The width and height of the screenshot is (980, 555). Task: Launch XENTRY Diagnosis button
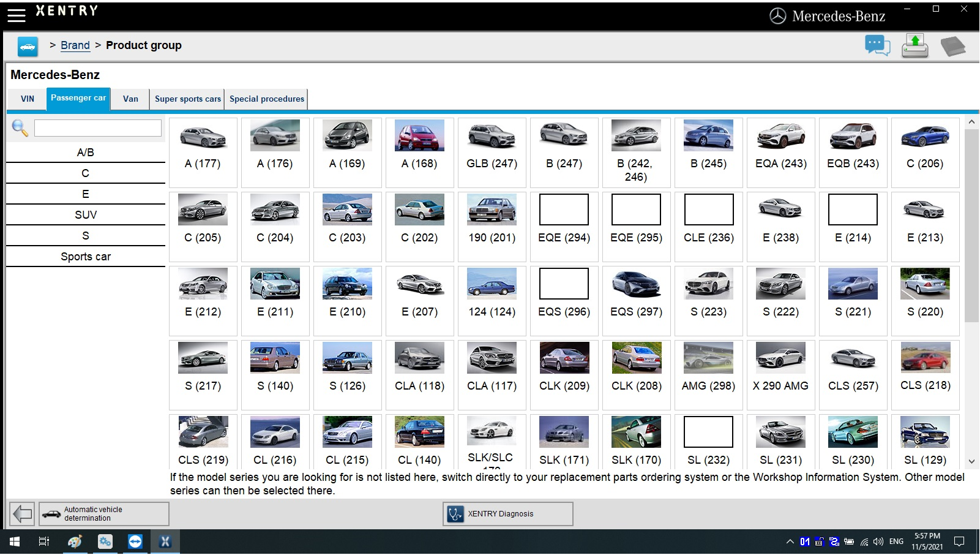508,514
